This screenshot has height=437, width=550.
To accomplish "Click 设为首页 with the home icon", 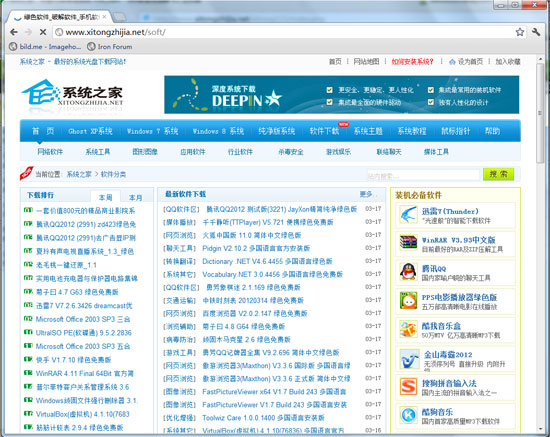I will point(466,61).
